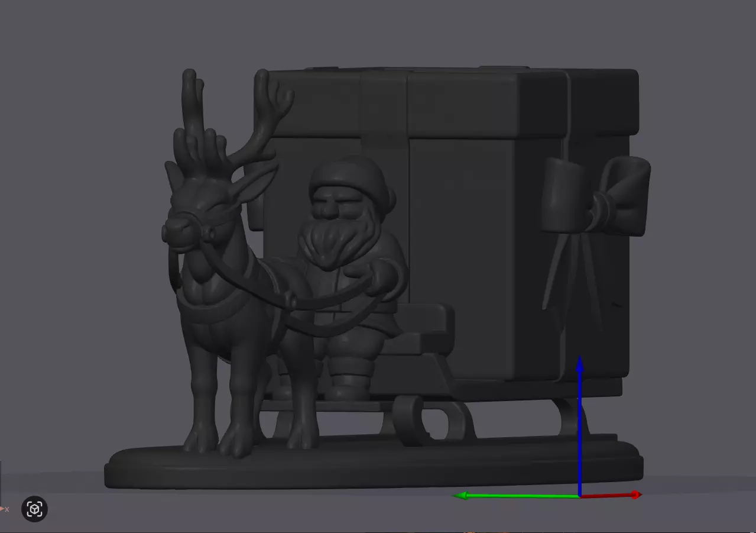This screenshot has width=756, height=533.
Task: Select the green axis arrow handle
Action: (516, 495)
